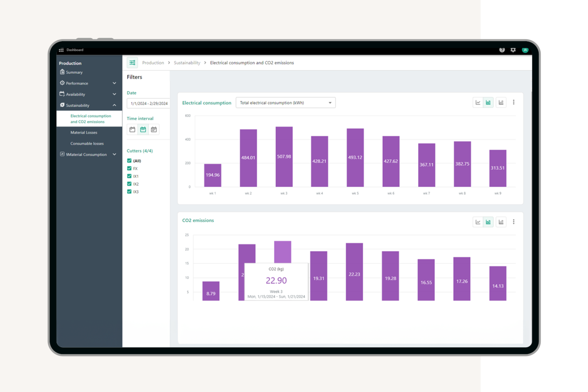Choose the monthly time interval icon
This screenshot has width=588, height=392.
(154, 130)
